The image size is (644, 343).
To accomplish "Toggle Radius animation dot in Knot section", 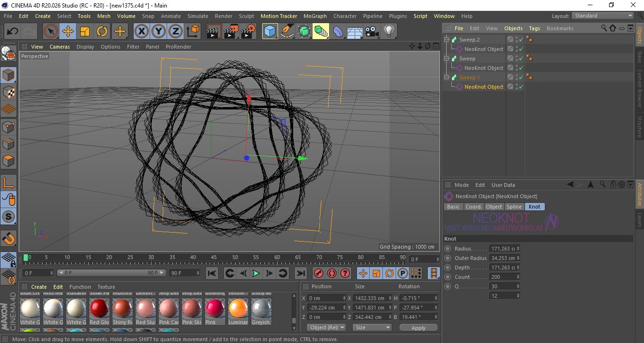I will (448, 249).
